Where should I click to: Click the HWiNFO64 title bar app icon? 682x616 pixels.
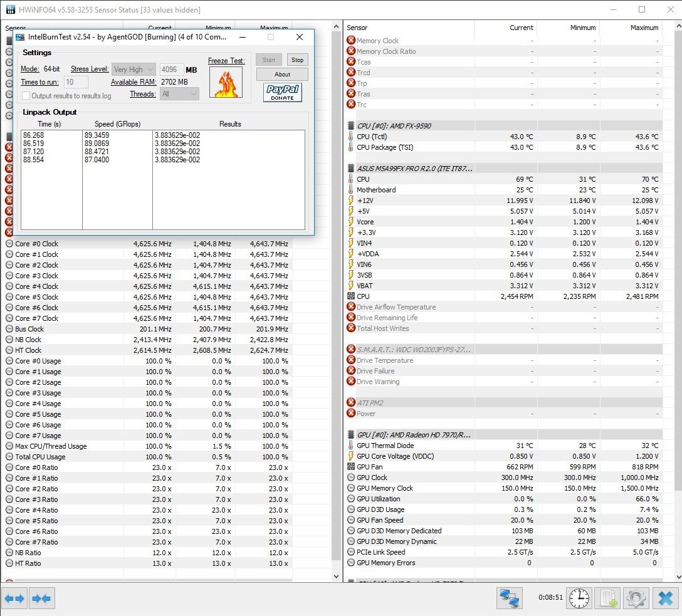click(x=11, y=9)
